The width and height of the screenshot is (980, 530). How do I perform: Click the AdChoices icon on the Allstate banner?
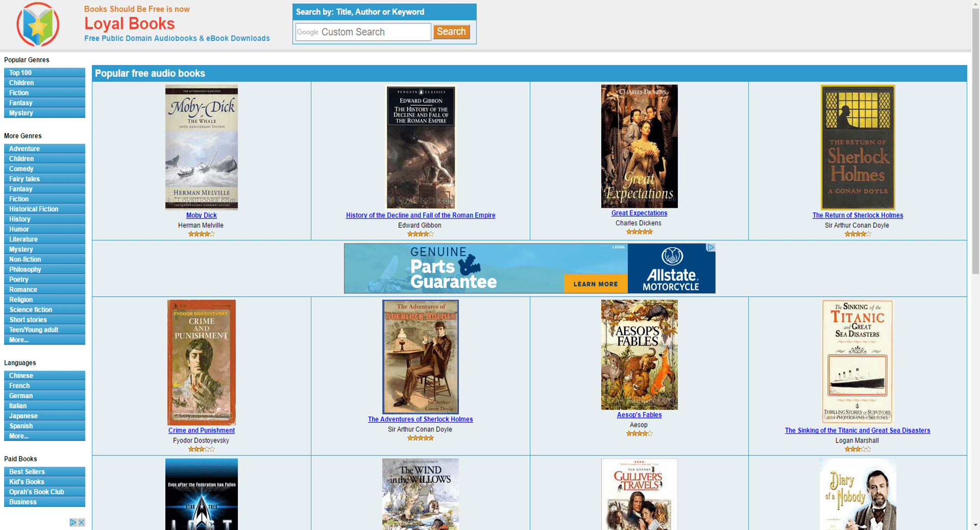(x=710, y=247)
